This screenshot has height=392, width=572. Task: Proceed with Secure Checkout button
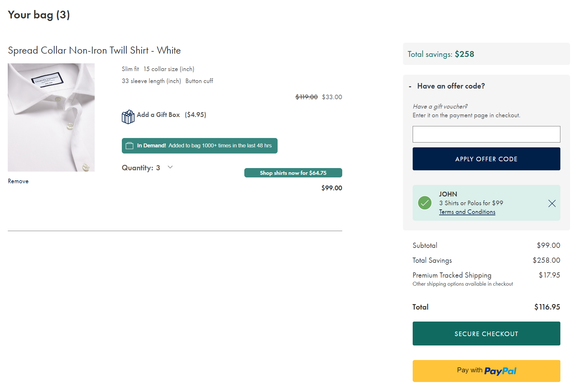tap(486, 334)
